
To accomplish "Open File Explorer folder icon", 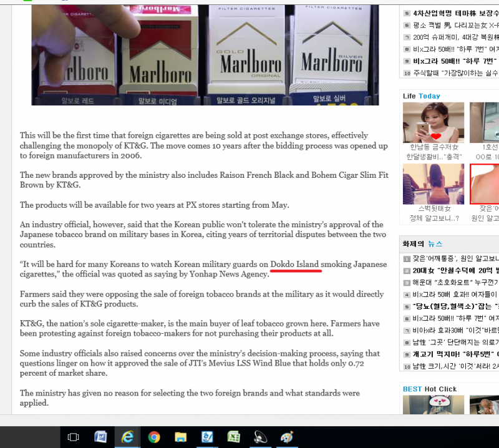I will click(x=181, y=437).
